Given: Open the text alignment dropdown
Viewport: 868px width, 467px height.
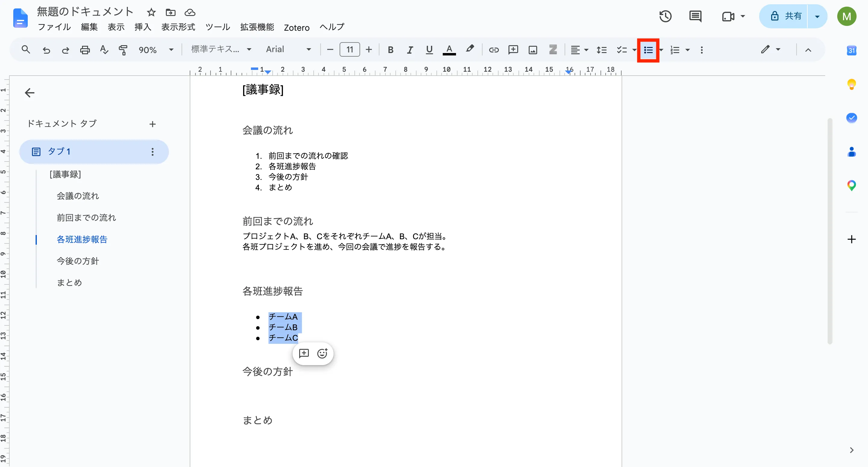Looking at the screenshot, I should 579,50.
